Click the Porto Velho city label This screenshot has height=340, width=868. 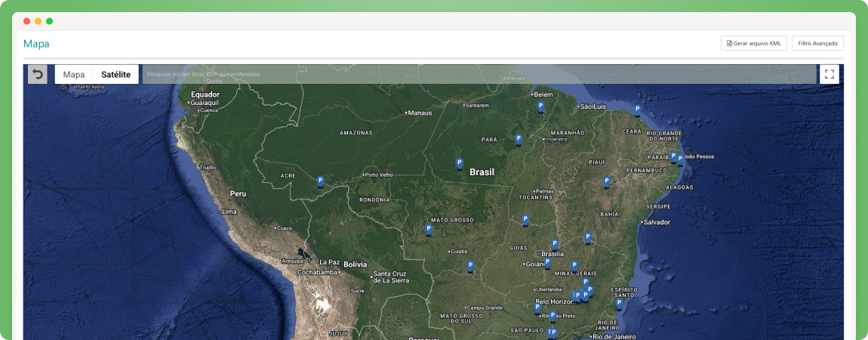point(379,175)
